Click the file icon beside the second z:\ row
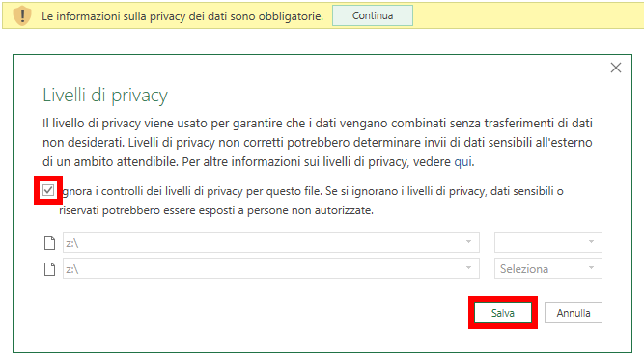Image resolution: width=644 pixels, height=360 pixels. (49, 269)
